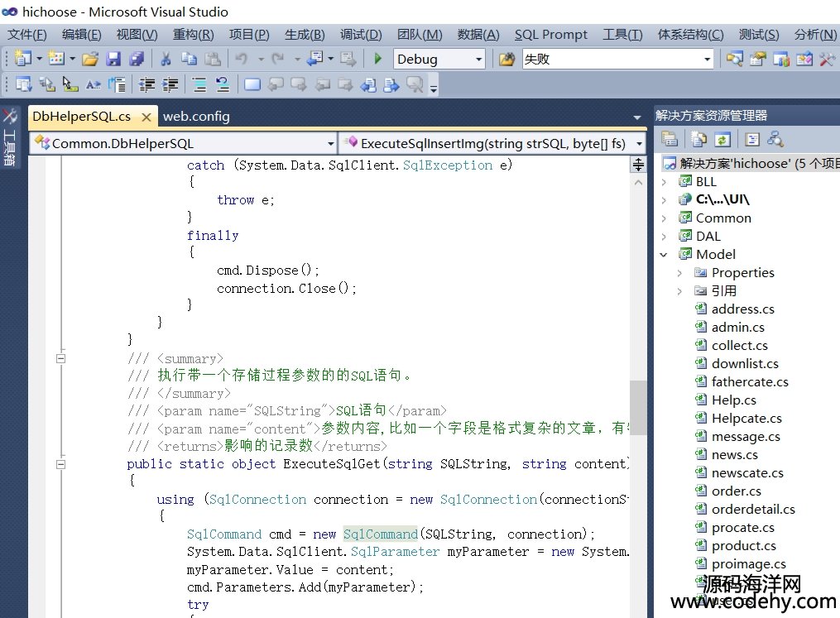Expand the 引用 references folder

pos(679,291)
